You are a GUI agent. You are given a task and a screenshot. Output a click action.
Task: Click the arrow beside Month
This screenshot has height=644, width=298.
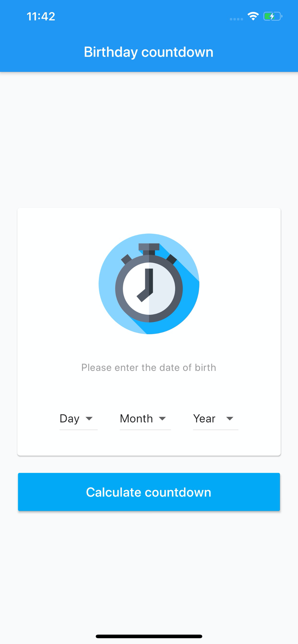162,419
